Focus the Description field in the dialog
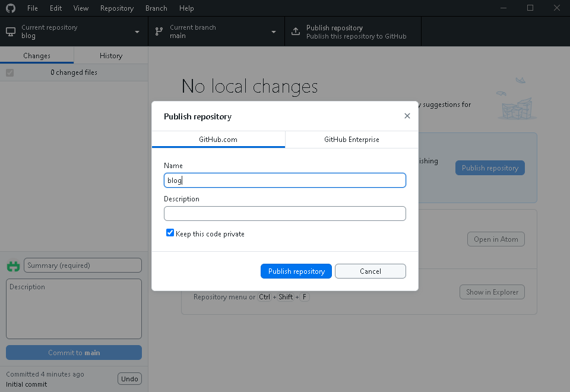The width and height of the screenshot is (570, 392). click(285, 214)
